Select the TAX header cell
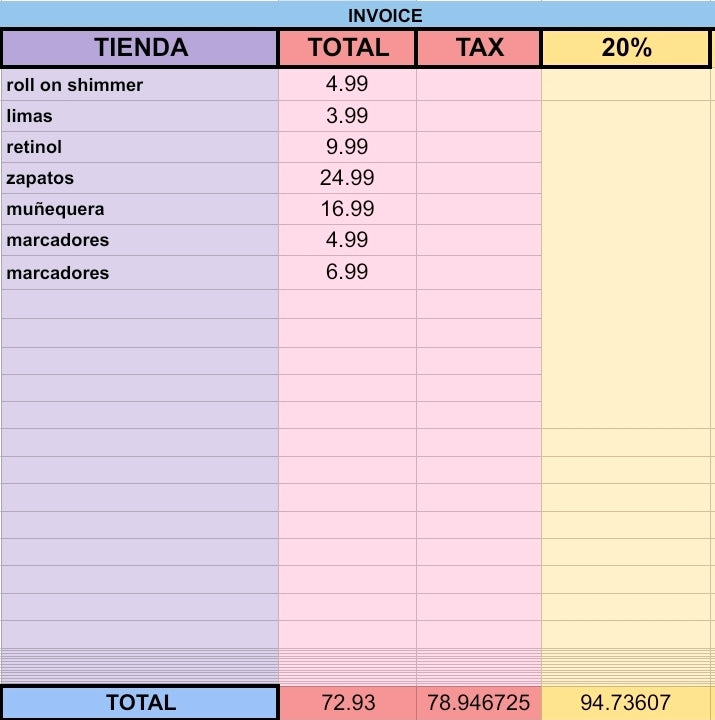The width and height of the screenshot is (715, 720). (x=479, y=48)
